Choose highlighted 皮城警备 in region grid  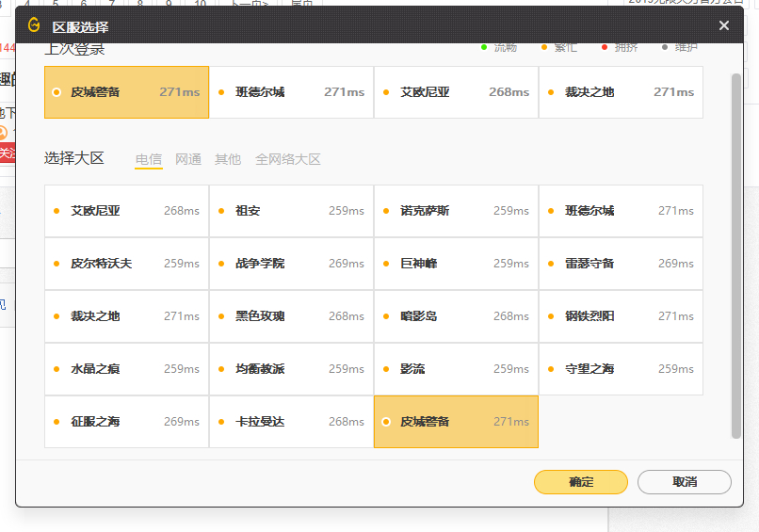point(457,422)
